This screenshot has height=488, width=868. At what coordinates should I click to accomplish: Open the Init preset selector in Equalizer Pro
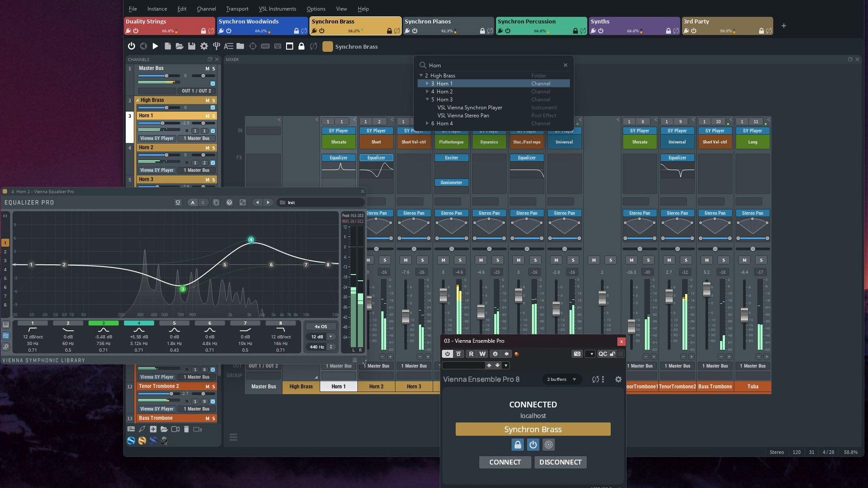(x=321, y=202)
